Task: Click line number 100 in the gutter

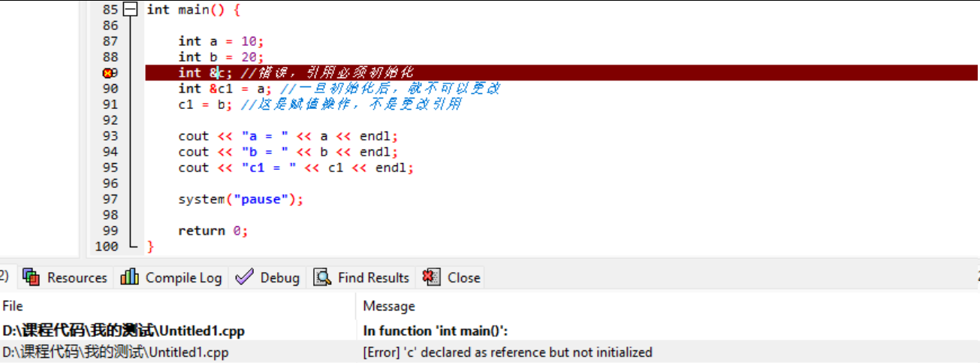Action: 107,247
